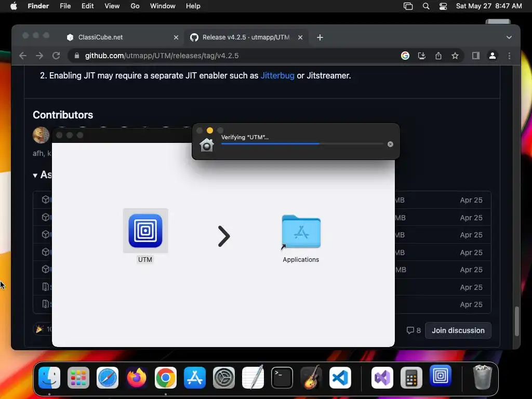Open Trash from the Dock
Viewport: 532px width, 399px height.
[482, 377]
